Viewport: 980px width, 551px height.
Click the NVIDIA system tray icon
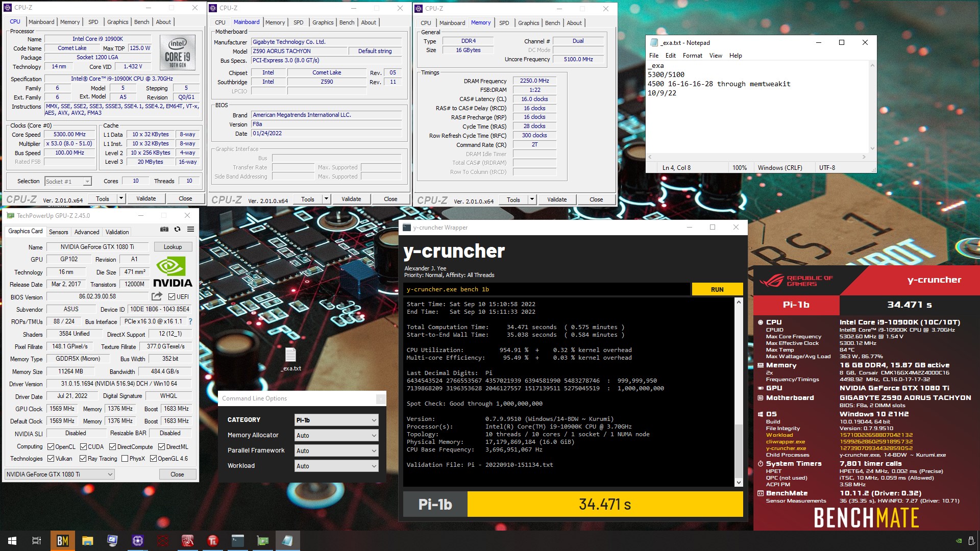tap(959, 541)
